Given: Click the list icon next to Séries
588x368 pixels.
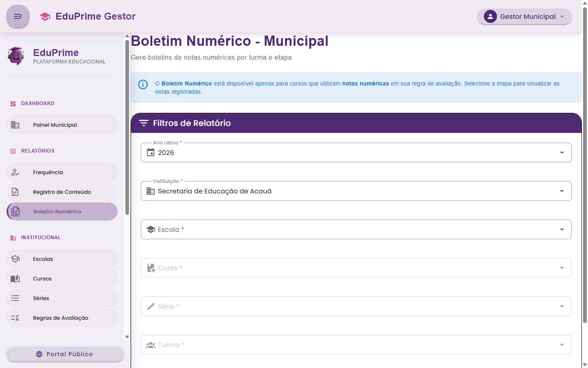Looking at the screenshot, I should [x=16, y=298].
